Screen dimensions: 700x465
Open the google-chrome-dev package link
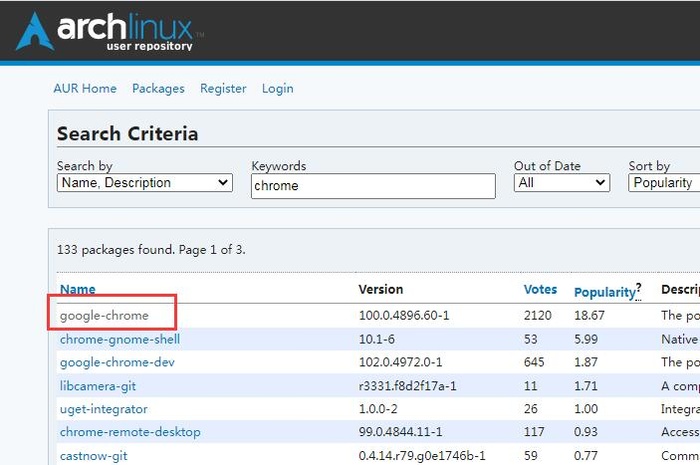pyautogui.click(x=117, y=362)
